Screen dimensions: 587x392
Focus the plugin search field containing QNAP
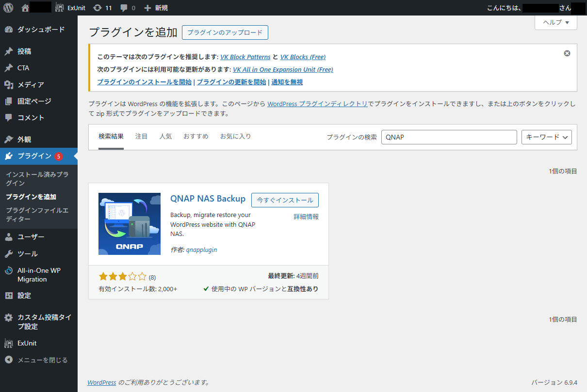(449, 137)
